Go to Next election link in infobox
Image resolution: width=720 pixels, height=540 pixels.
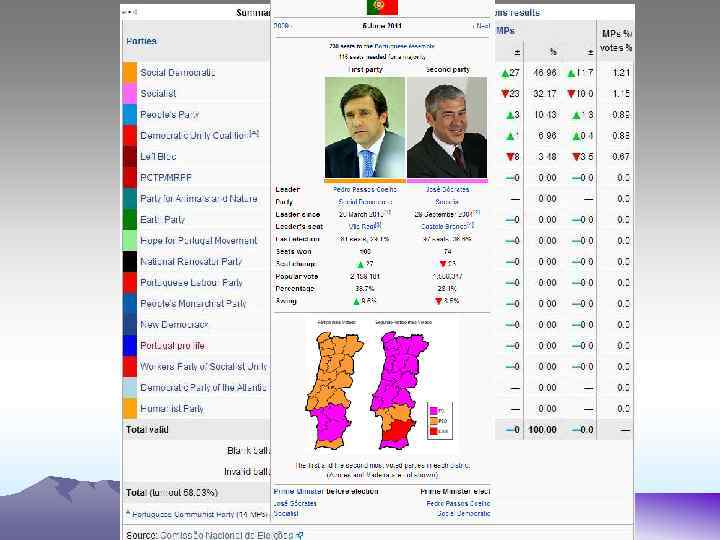pos(483,26)
